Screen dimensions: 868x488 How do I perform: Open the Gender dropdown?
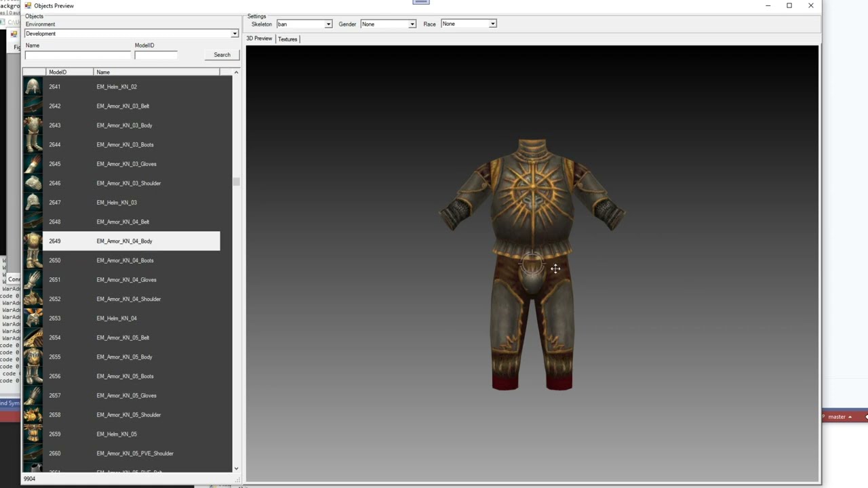[388, 24]
